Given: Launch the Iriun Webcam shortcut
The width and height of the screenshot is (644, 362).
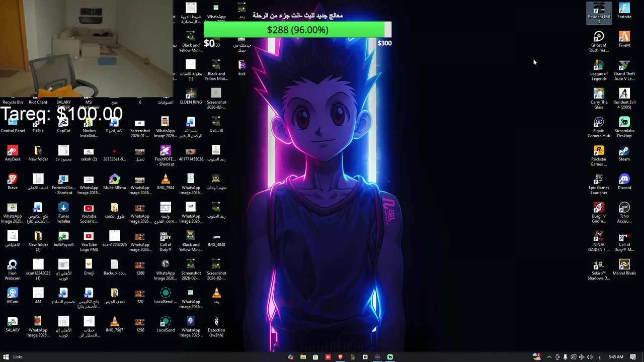Looking at the screenshot, I should [13, 270].
